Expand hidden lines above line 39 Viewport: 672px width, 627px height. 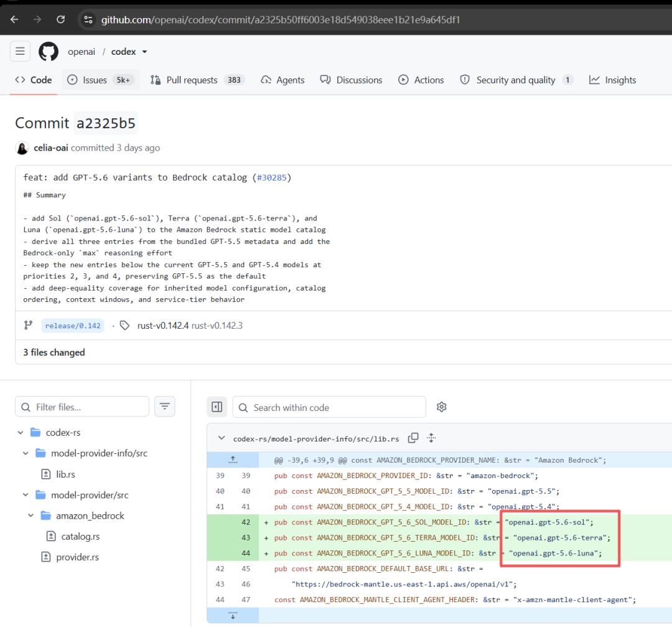click(x=233, y=460)
